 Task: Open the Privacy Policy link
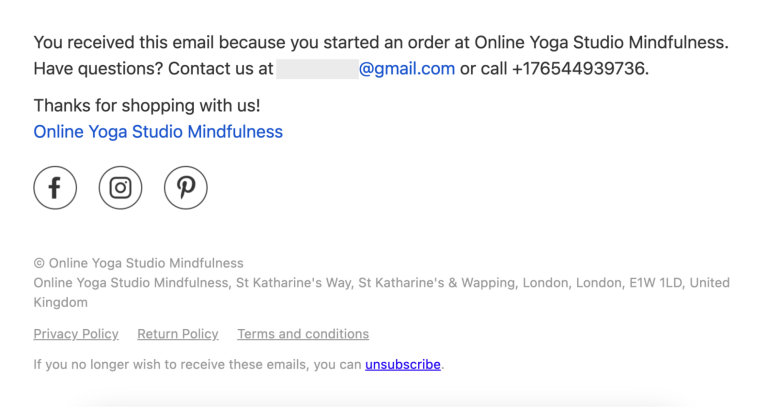[x=76, y=334]
